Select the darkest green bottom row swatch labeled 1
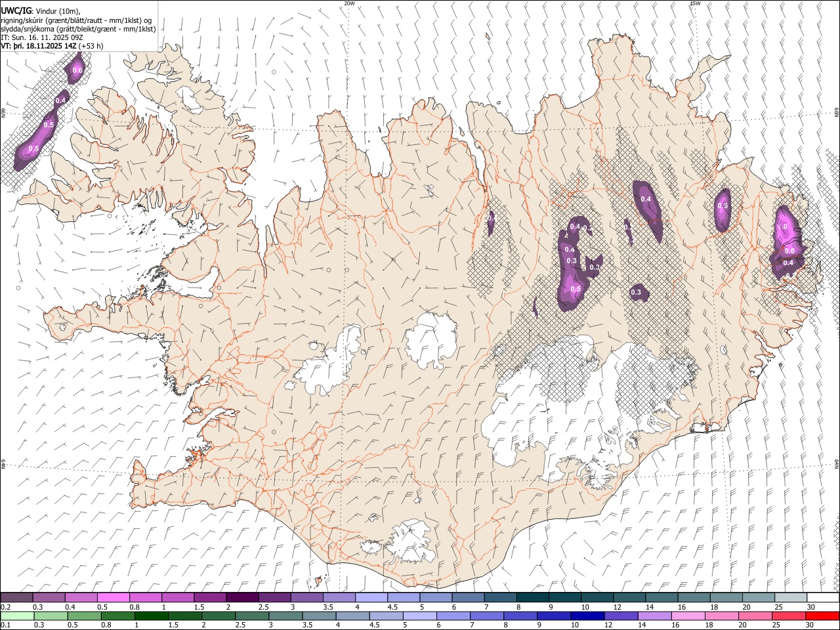 [x=151, y=616]
